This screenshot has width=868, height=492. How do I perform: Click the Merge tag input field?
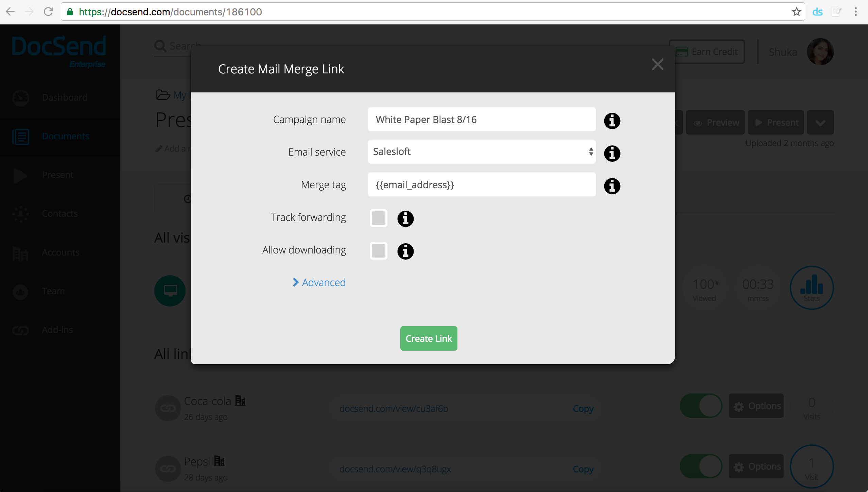point(482,184)
